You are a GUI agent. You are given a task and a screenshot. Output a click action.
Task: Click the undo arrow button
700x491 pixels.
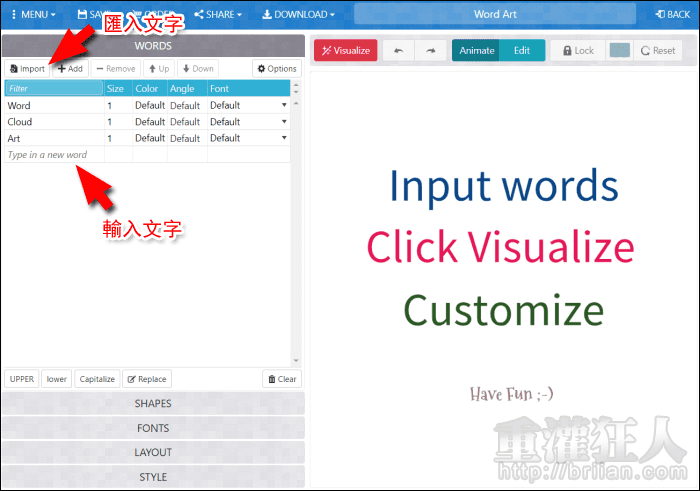[399, 51]
